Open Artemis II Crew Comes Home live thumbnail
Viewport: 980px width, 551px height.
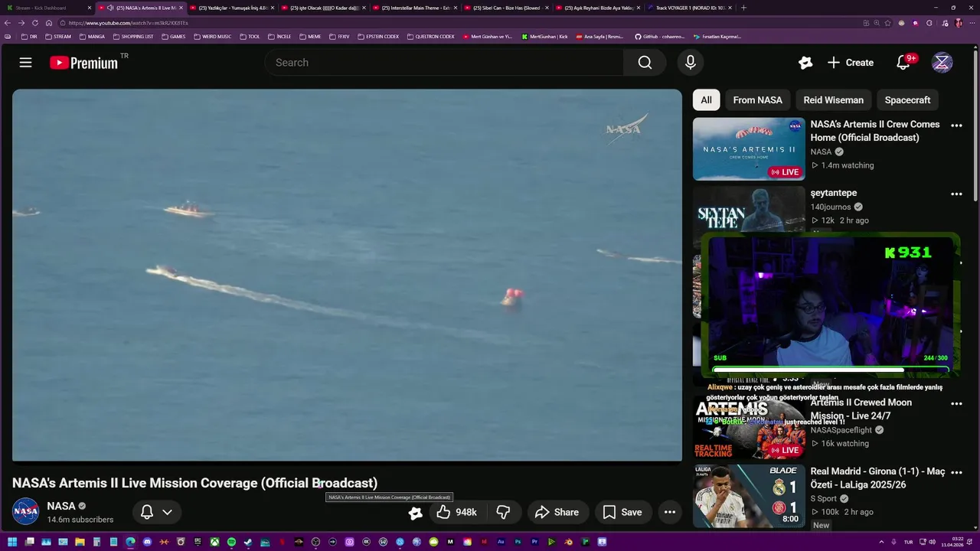click(x=748, y=148)
